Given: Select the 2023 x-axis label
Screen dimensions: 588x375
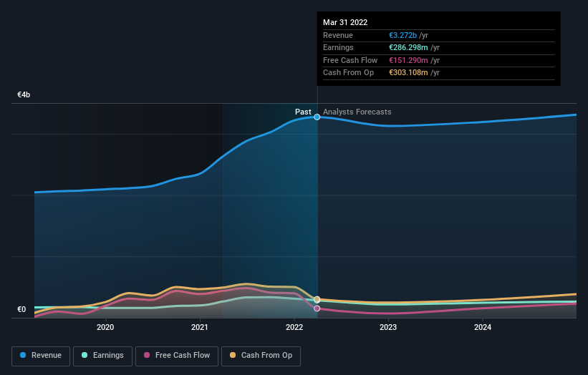Looking at the screenshot, I should tap(388, 327).
